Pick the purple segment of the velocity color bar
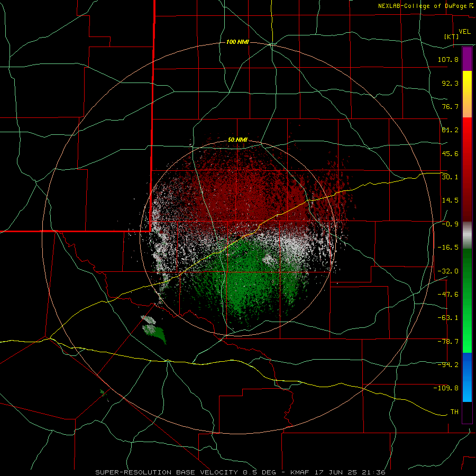This screenshot has width=476, height=476. click(x=467, y=59)
